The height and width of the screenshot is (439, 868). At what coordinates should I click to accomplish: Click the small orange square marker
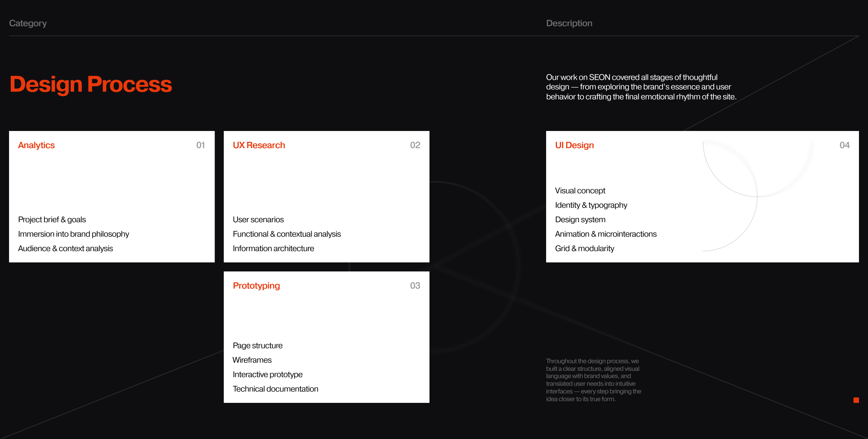[x=856, y=400]
